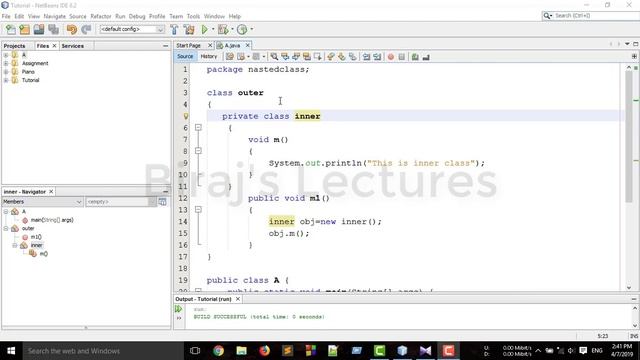Click the Navigator empty filter combo box

tap(121, 202)
